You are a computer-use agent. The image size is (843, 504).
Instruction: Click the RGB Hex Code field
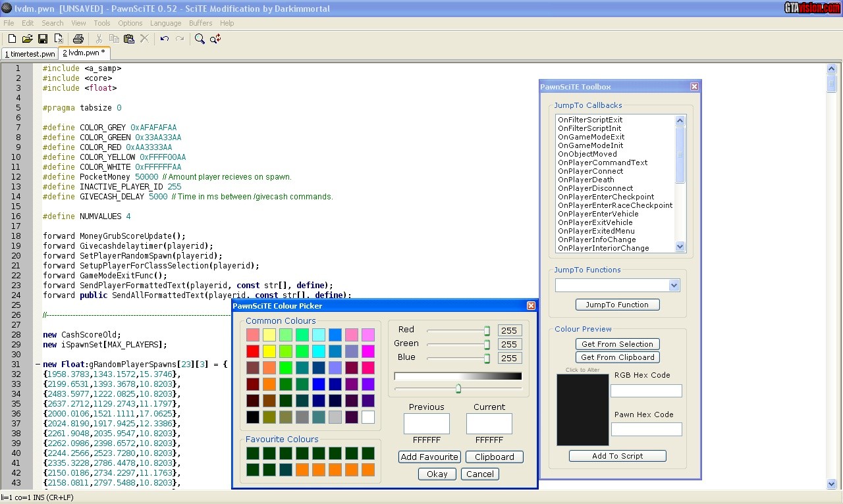[x=646, y=391]
